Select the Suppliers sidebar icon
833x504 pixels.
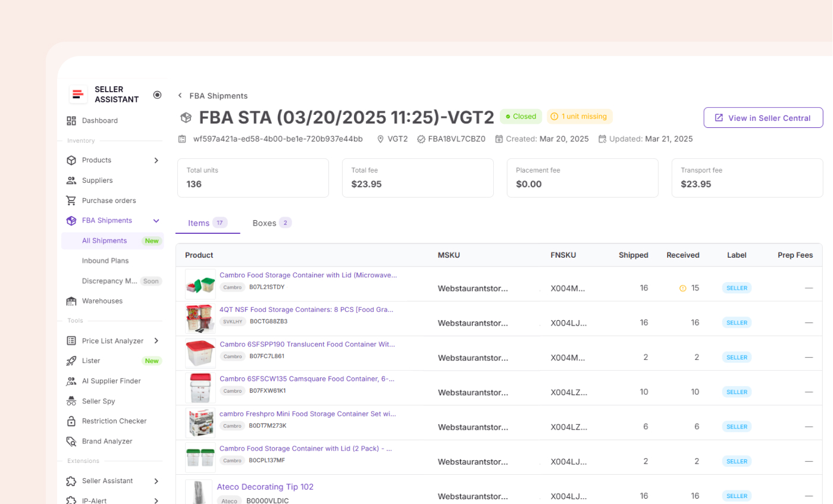point(71,180)
